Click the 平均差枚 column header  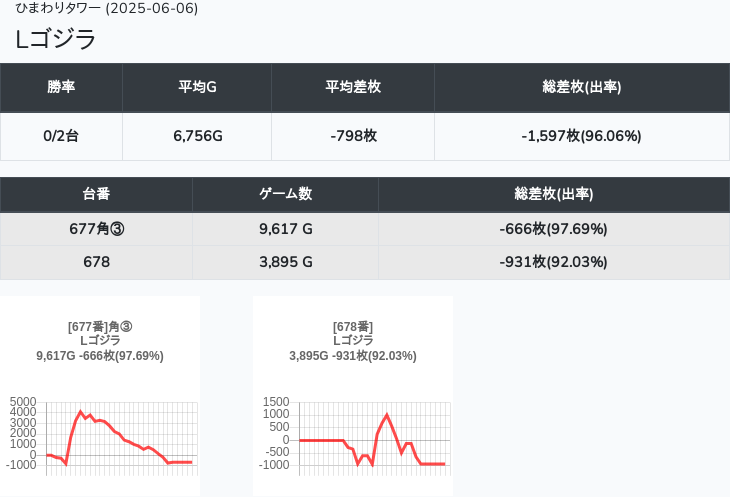tap(353, 87)
